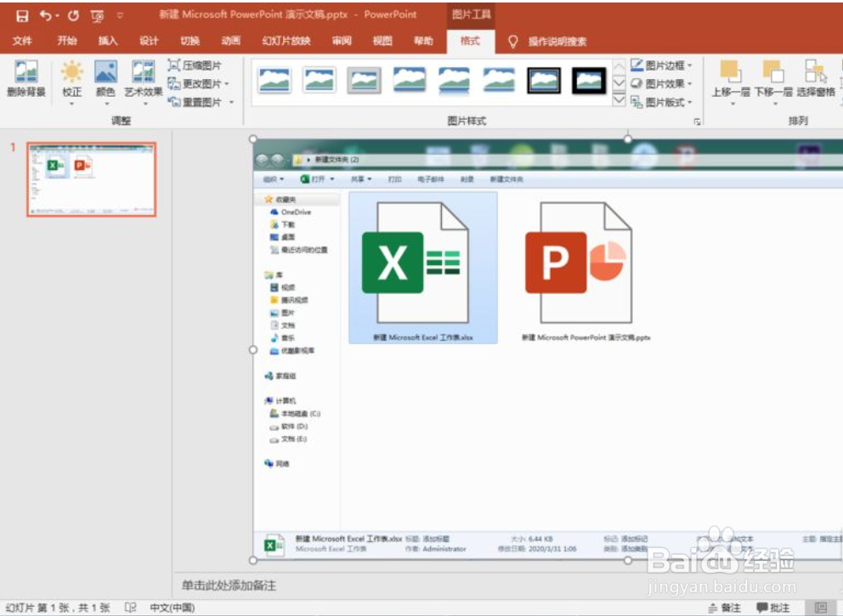Click 幻灯片 第 1 张 slide counter
Viewport: 843px width, 616px height.
[x=58, y=608]
